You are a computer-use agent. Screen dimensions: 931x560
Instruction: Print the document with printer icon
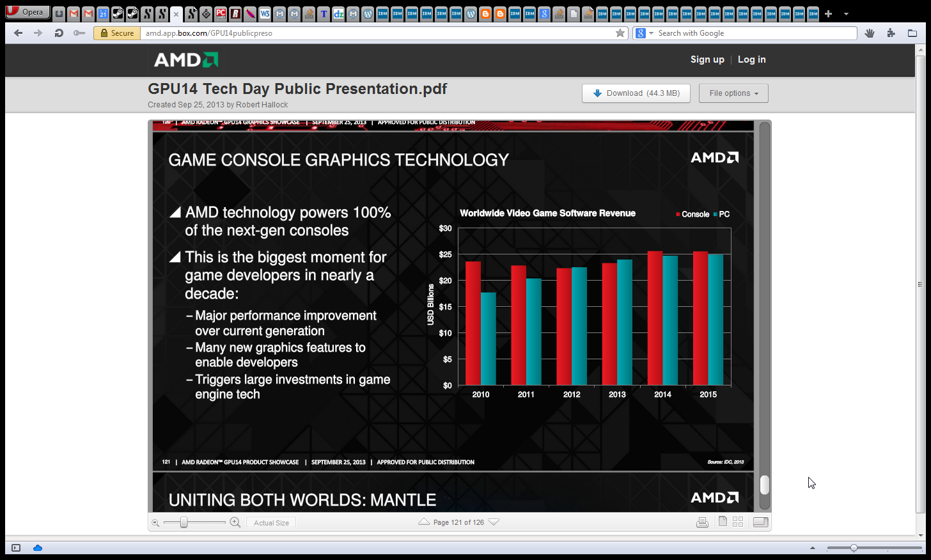click(x=702, y=522)
